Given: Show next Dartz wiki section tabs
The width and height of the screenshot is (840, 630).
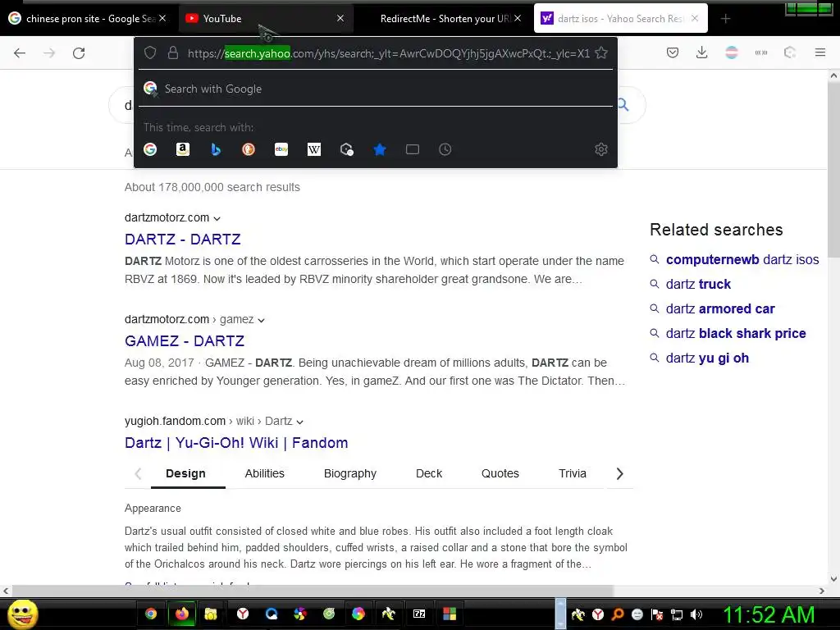Looking at the screenshot, I should [620, 473].
